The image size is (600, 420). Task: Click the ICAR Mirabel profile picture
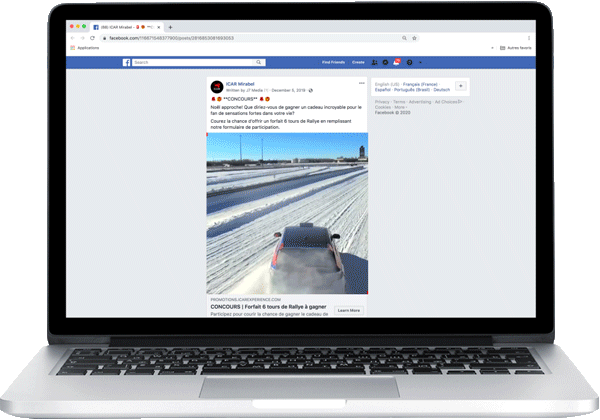tap(216, 87)
